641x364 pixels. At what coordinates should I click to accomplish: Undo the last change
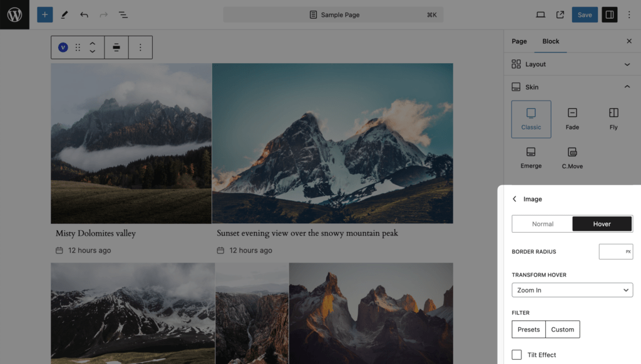[85, 15]
